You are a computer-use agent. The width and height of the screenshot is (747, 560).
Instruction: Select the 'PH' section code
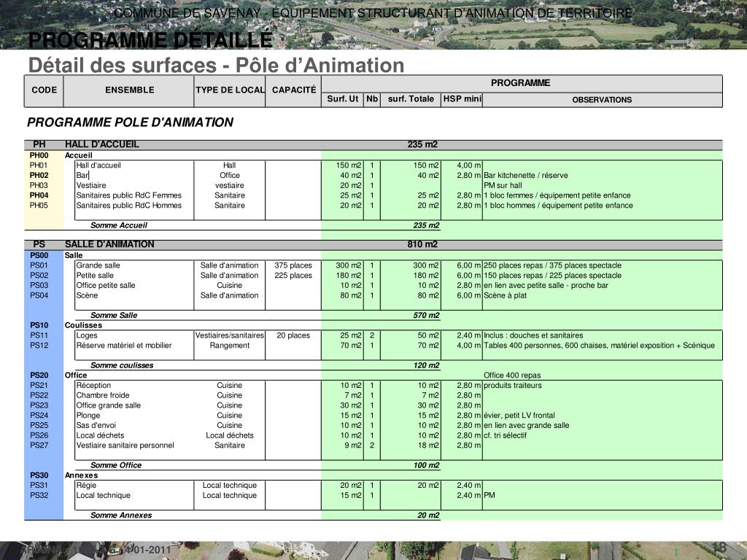[x=39, y=144]
